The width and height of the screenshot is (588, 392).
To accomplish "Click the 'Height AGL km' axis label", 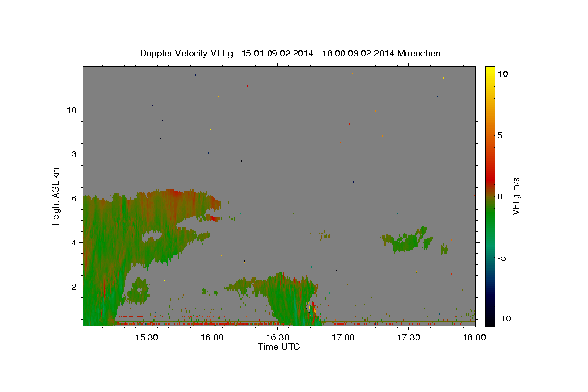I will (56, 196).
